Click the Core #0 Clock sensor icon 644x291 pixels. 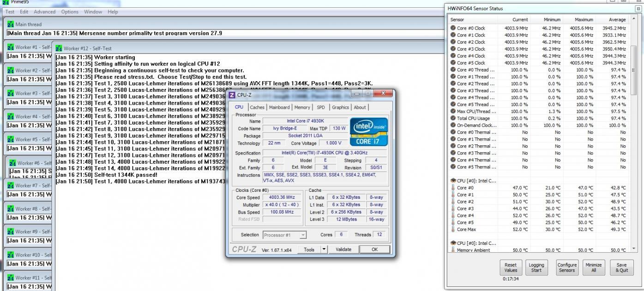point(453,28)
